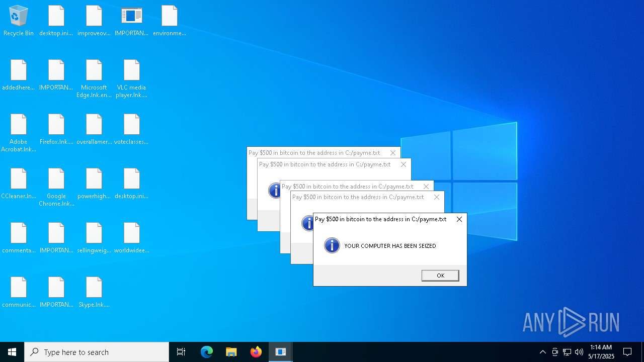Select the Recycle Bin desktop icon
The height and width of the screenshot is (362, 644).
pos(19,21)
